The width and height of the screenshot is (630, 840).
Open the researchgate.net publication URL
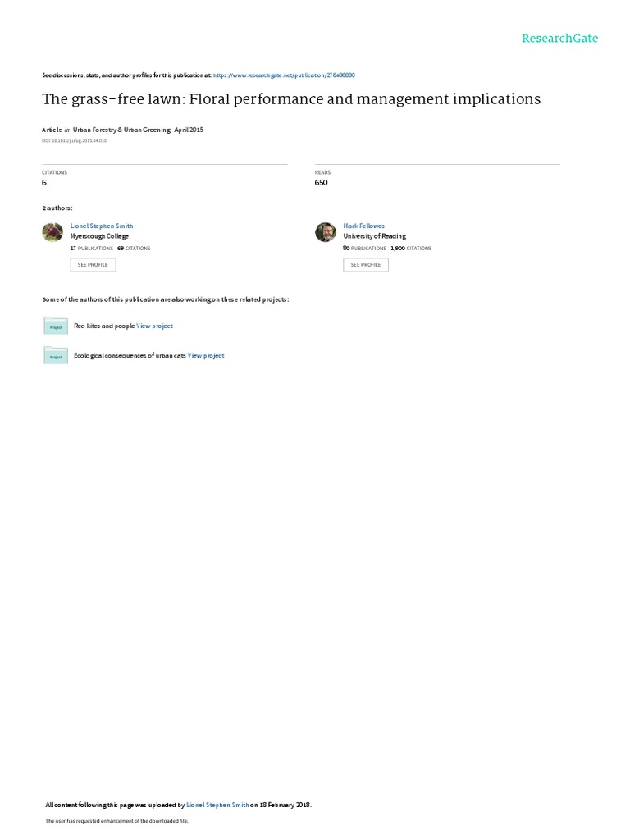284,75
